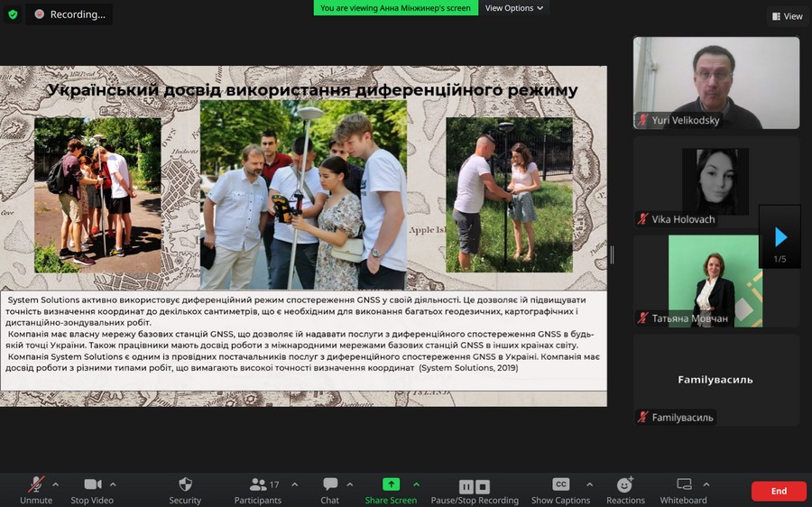End the meeting
This screenshot has width=812, height=507.
coord(779,491)
